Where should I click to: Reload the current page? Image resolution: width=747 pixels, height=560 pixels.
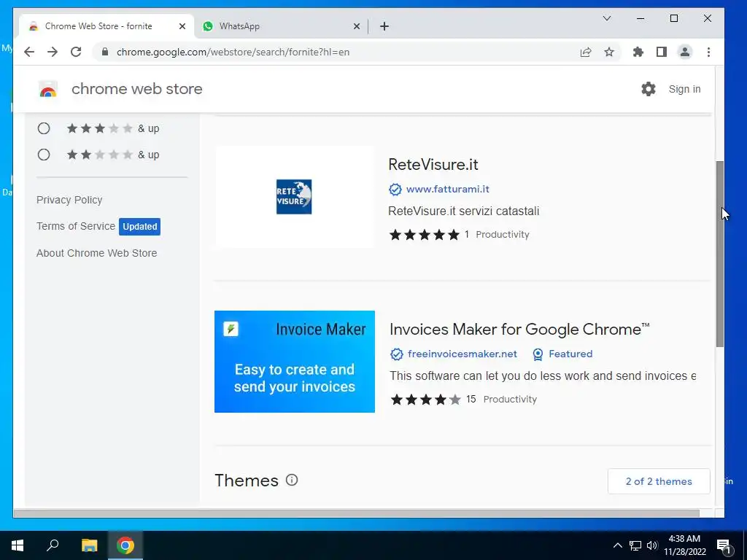click(x=76, y=52)
